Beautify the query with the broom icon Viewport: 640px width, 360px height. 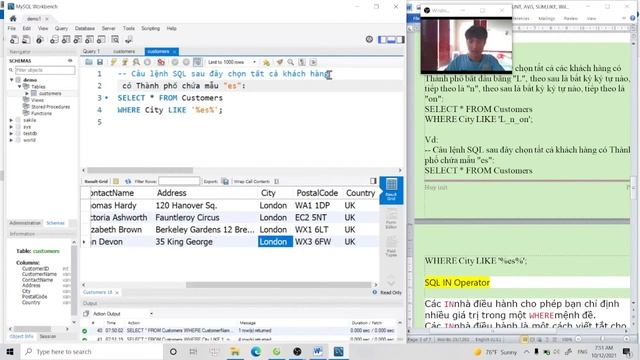coord(280,62)
